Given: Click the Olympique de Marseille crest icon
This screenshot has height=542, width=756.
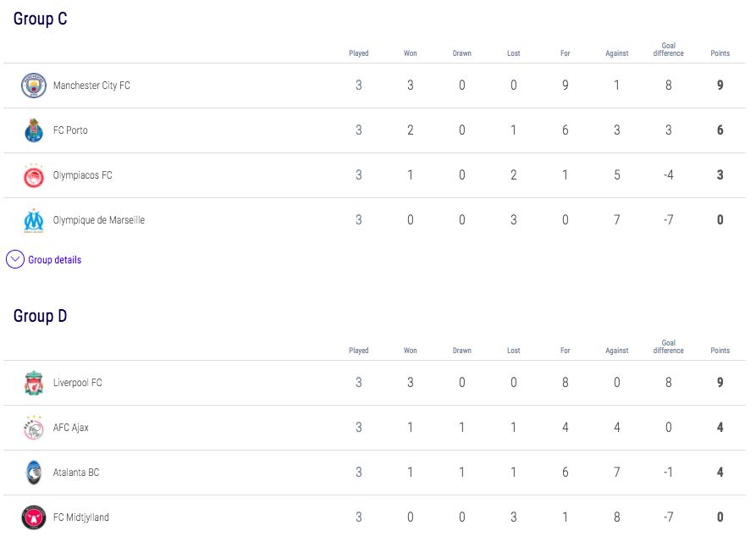Looking at the screenshot, I should 33,220.
